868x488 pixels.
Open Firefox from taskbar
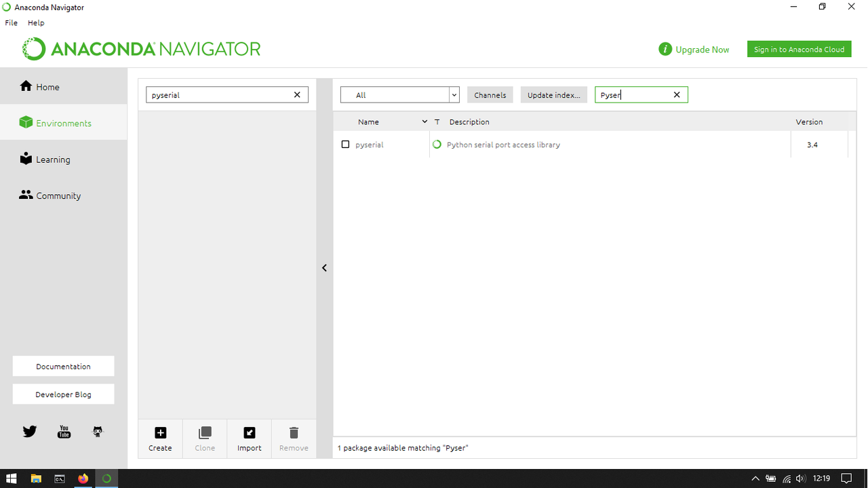pyautogui.click(x=83, y=478)
